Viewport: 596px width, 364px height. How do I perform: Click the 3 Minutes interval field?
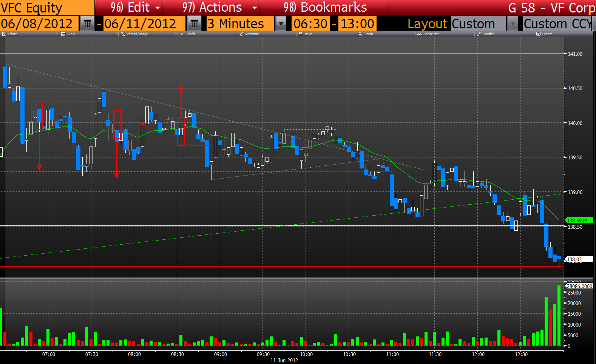240,23
